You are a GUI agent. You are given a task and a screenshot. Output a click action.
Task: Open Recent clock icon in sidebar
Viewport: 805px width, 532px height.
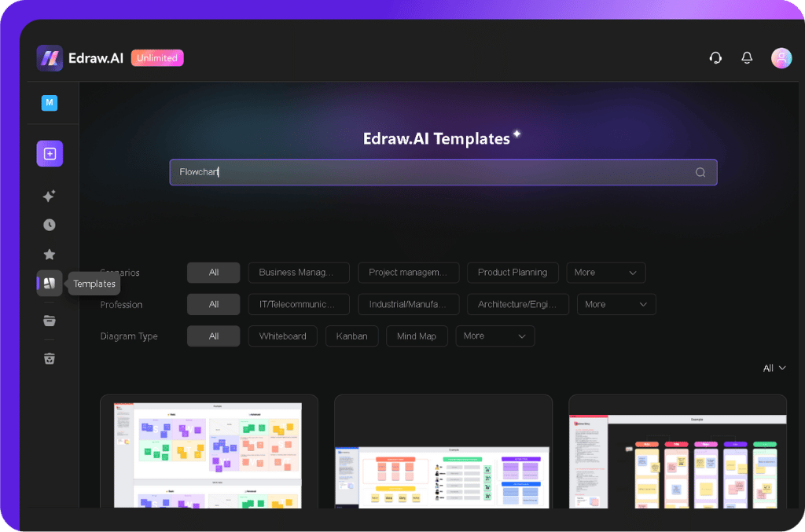pyautogui.click(x=50, y=226)
